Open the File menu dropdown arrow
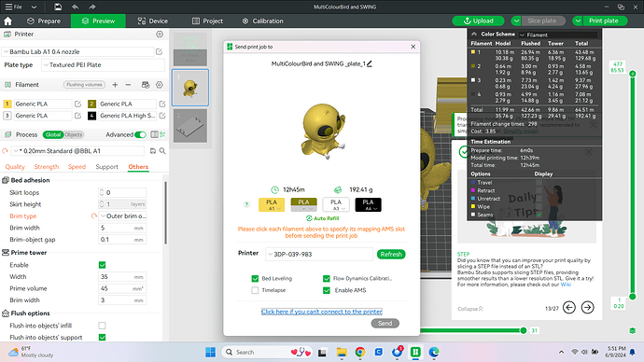644x362 pixels. pos(35,7)
